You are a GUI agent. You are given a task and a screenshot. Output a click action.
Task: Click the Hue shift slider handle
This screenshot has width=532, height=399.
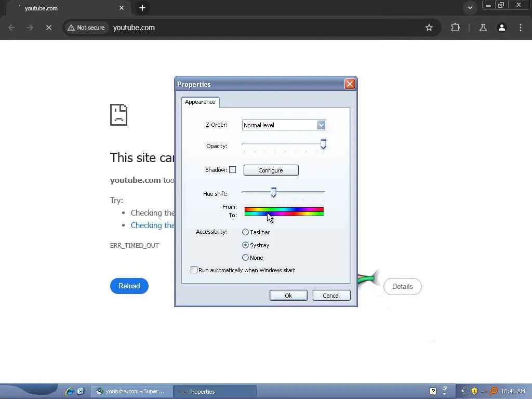tap(273, 192)
